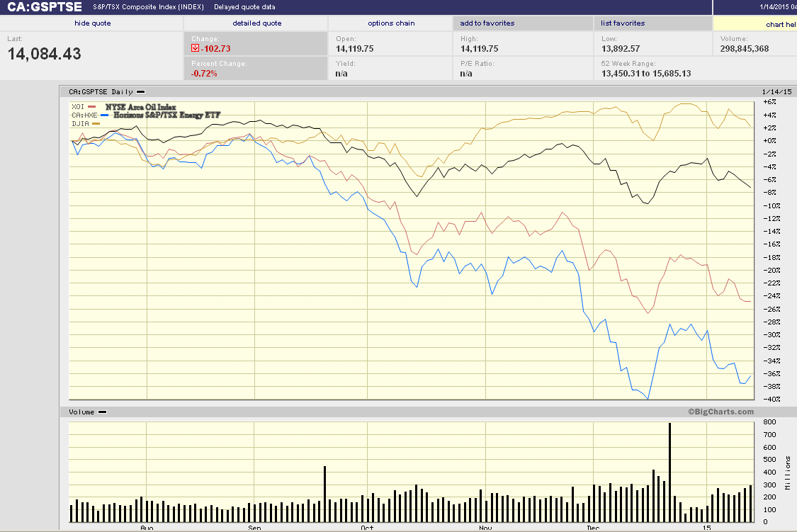
Task: Click the Nov month label on axis
Action: 485,528
